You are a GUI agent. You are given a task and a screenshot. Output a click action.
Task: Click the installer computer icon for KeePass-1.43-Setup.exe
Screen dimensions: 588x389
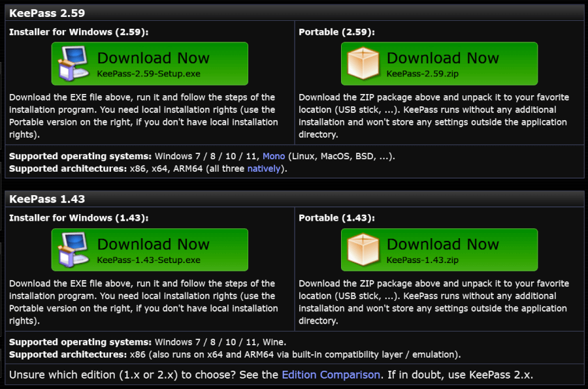pos(73,249)
